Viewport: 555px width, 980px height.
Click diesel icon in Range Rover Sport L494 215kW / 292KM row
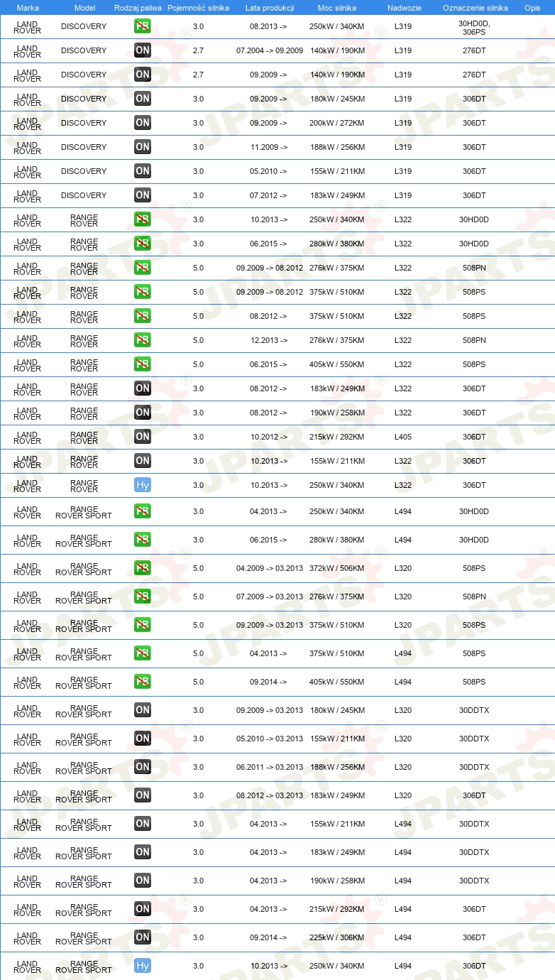(x=143, y=909)
